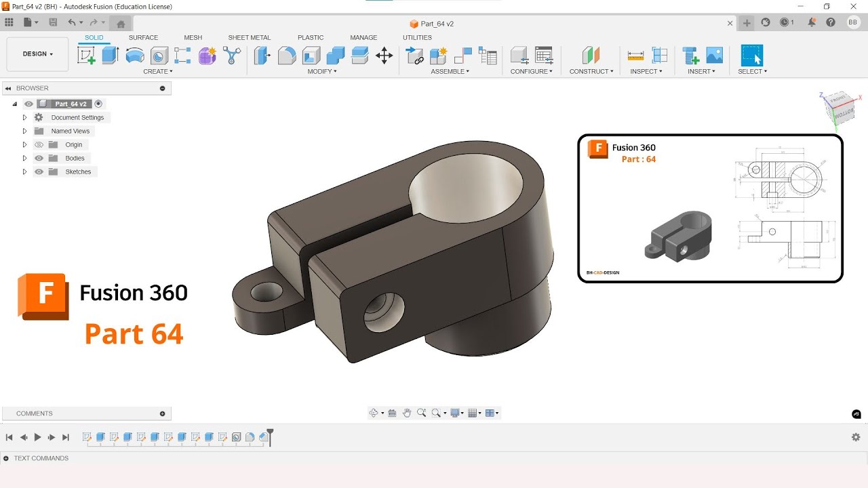Select the Joint tool
This screenshot has height=488, width=868.
(x=463, y=55)
